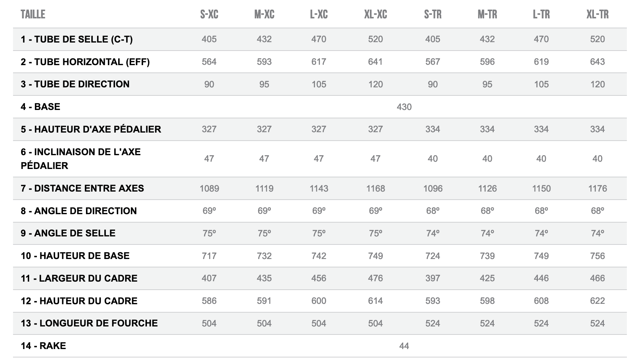This screenshot has height=364, width=643.
Task: Select the Longueur de fourche row label
Action: pyautogui.click(x=89, y=323)
